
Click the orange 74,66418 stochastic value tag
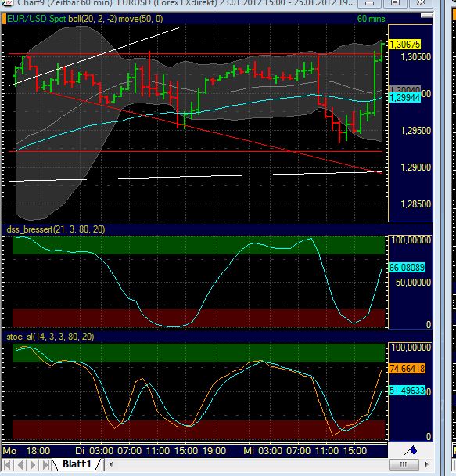408,369
